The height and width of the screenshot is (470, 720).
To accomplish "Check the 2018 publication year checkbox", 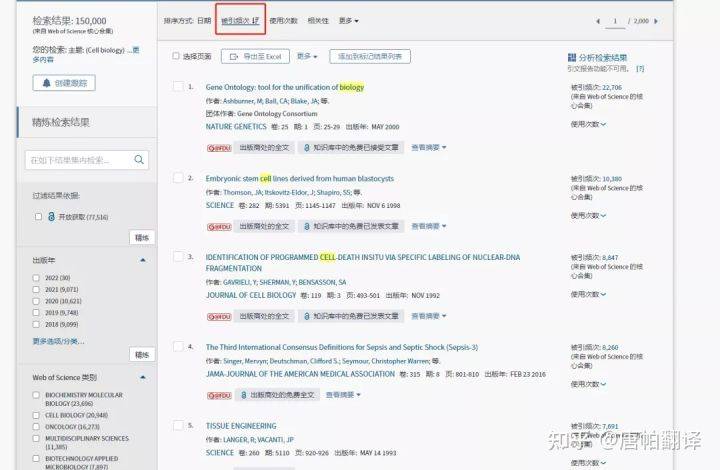I will pyautogui.click(x=36, y=324).
